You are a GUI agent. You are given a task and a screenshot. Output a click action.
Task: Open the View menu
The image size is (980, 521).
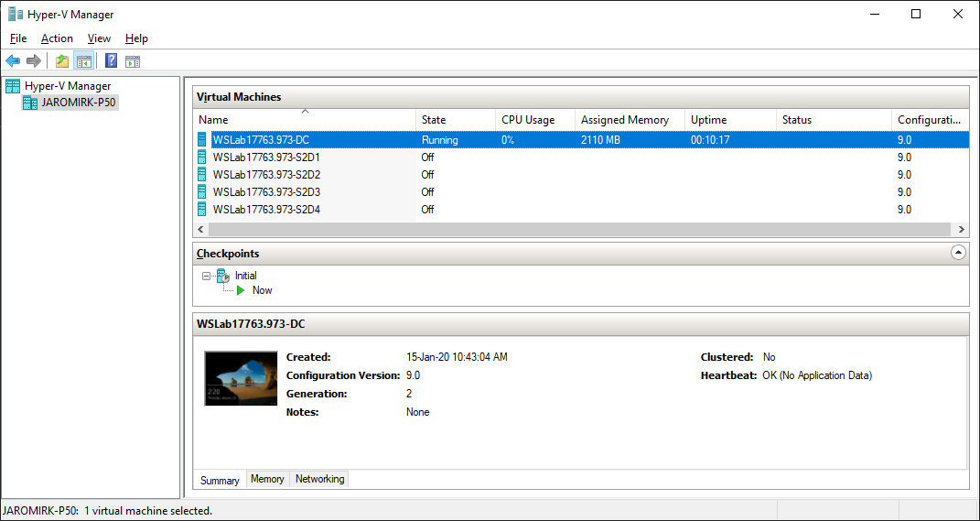click(99, 38)
